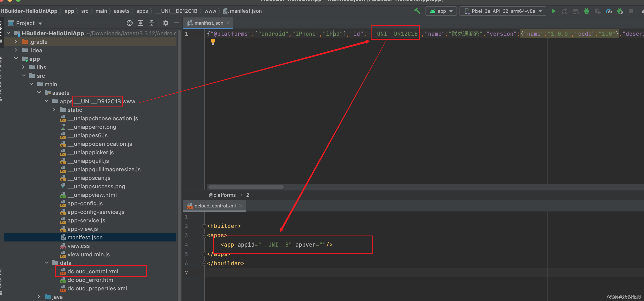Collapse the app module folder
The image size is (644, 301).
pos(16,58)
